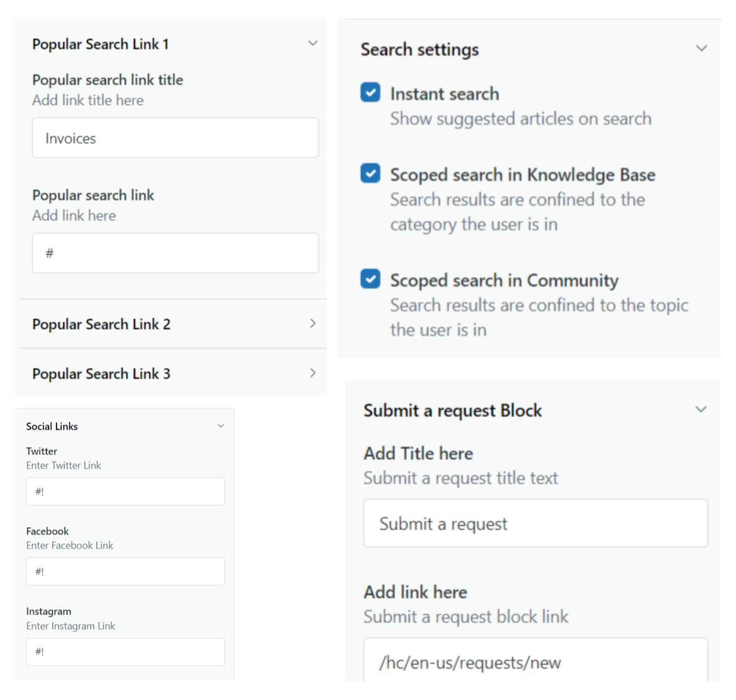Disable Scoped search in Knowledge Base
The width and height of the screenshot is (736, 700).
(x=370, y=173)
